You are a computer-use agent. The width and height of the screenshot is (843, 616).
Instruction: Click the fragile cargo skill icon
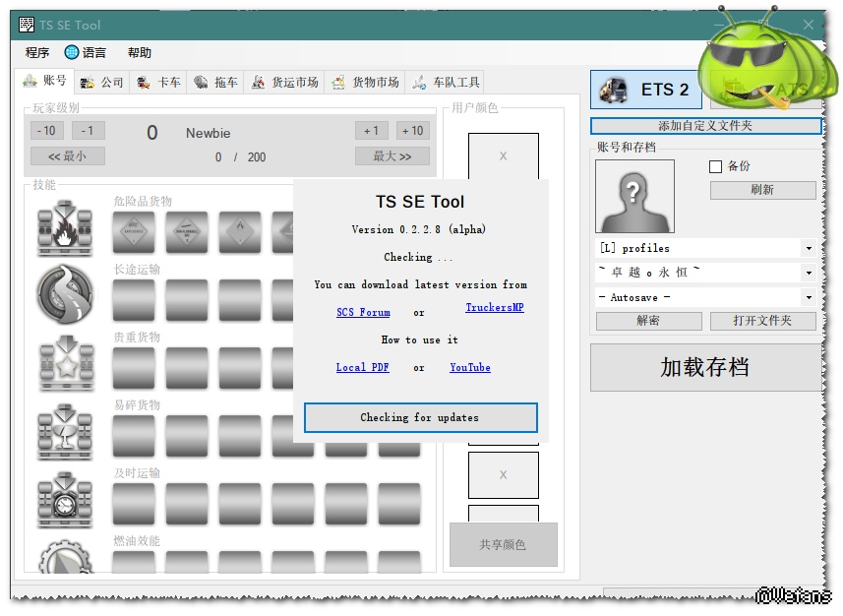[65, 431]
